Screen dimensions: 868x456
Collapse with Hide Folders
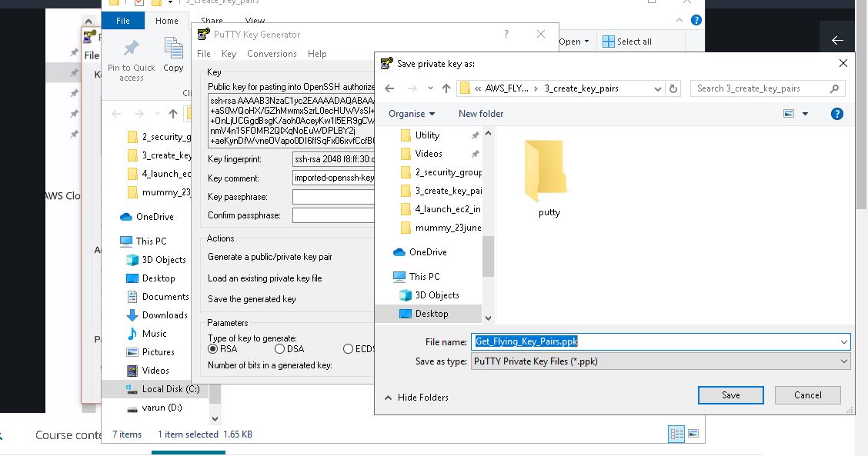416,398
